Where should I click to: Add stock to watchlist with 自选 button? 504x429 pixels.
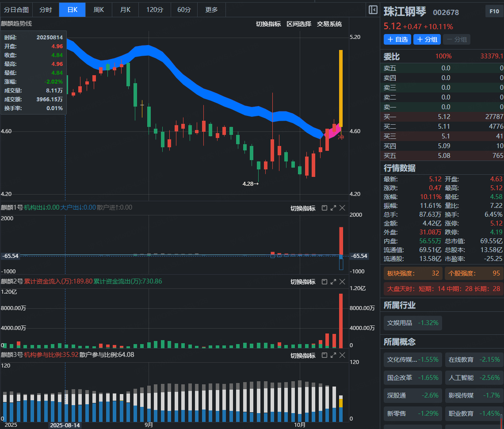tap(397, 39)
